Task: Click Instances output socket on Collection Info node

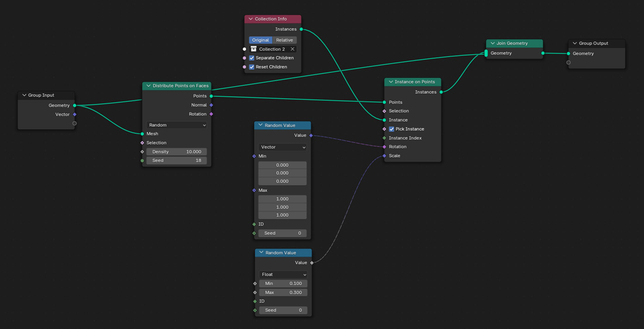Action: point(302,29)
